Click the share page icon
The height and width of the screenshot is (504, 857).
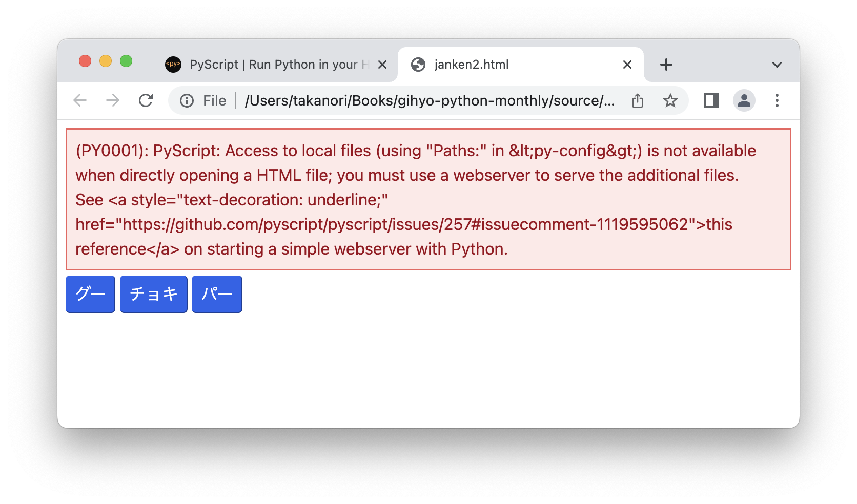pos(638,100)
